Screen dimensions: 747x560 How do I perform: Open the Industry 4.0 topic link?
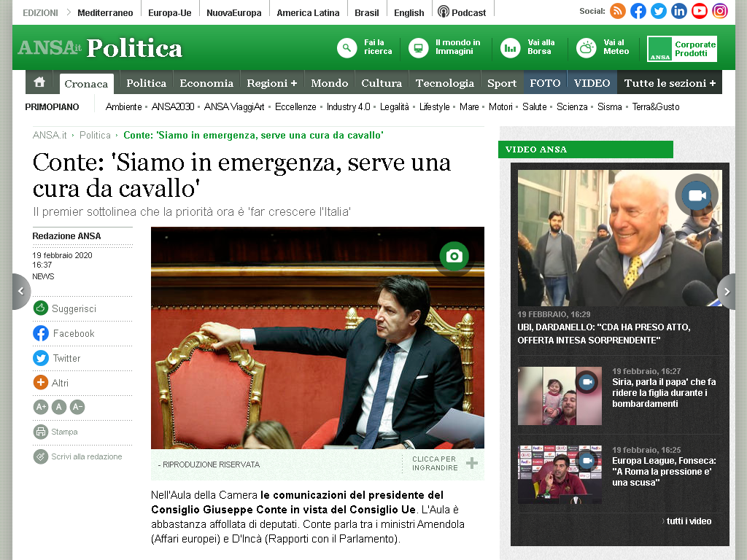coord(348,106)
